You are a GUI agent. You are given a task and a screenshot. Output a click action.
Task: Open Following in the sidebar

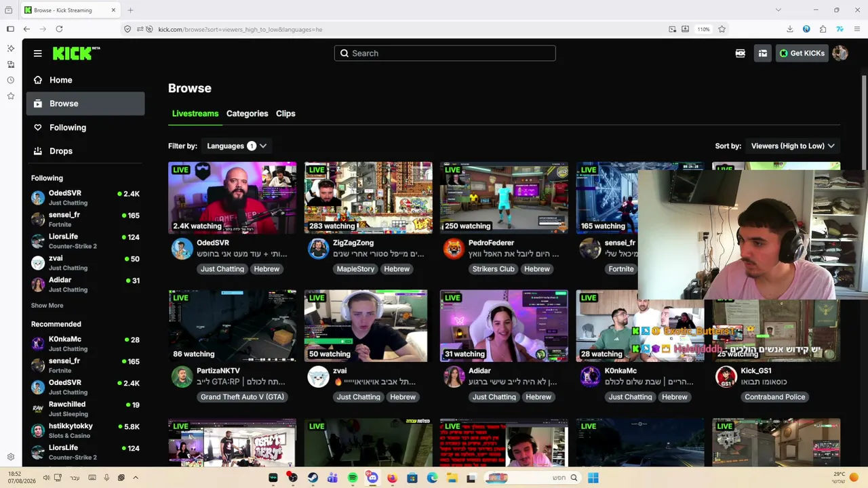(x=85, y=127)
